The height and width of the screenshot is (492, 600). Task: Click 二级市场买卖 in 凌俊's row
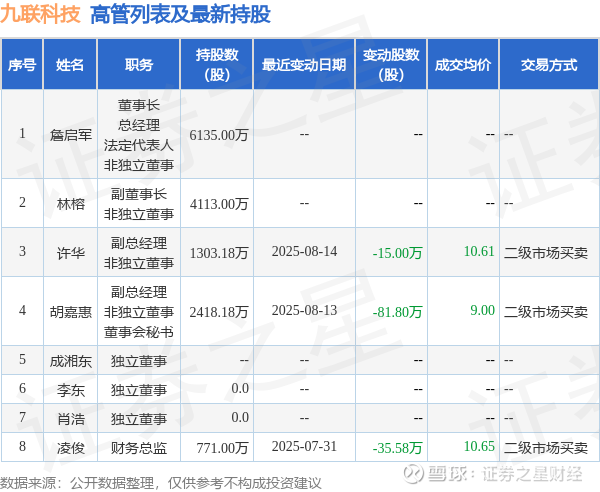(546, 448)
